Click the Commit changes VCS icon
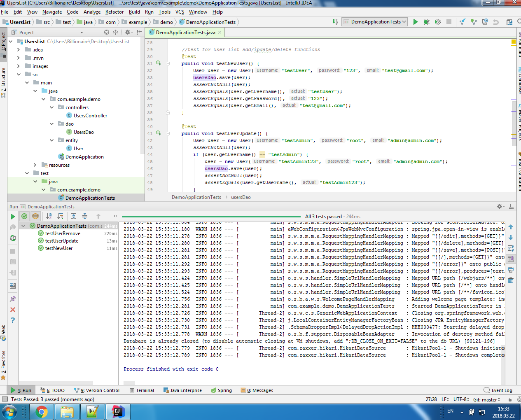Viewport: 521px width, 420px height. [x=474, y=22]
